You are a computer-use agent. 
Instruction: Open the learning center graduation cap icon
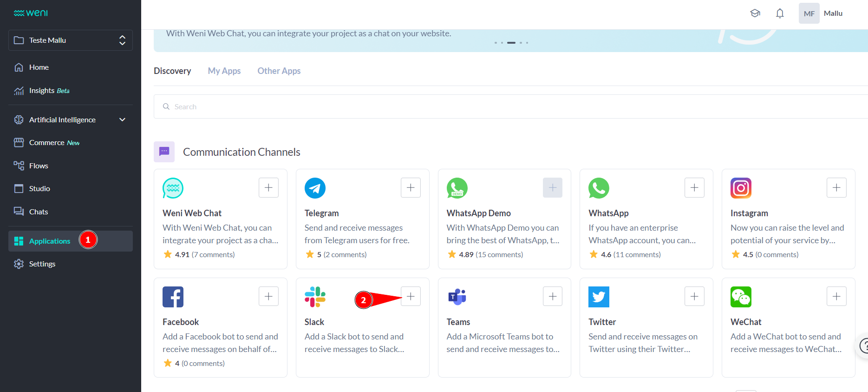pyautogui.click(x=755, y=13)
